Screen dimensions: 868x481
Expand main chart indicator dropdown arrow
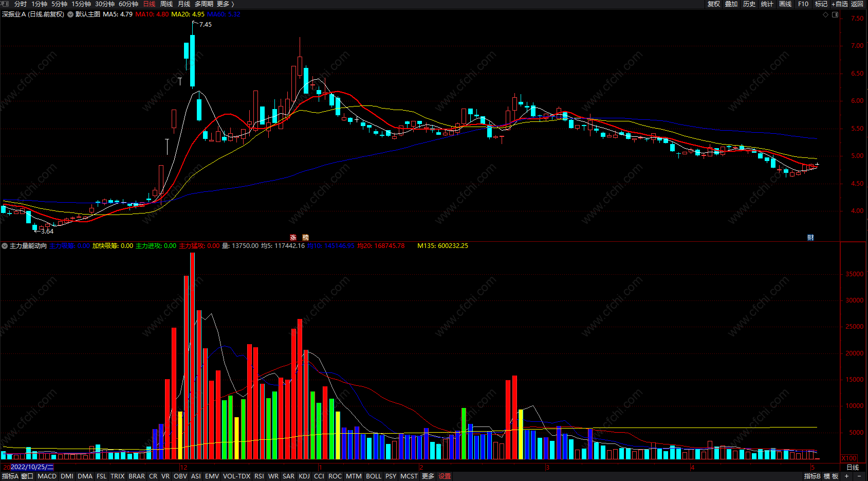70,14
